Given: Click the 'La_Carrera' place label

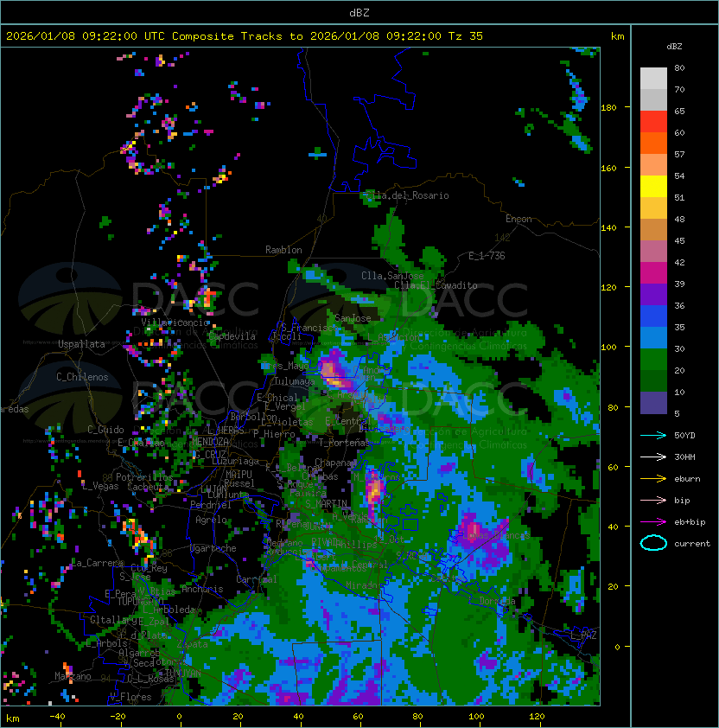Looking at the screenshot, I should tap(98, 563).
